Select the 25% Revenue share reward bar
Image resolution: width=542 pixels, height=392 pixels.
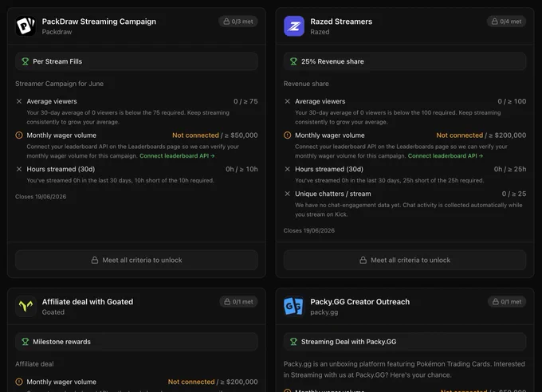[x=405, y=61]
